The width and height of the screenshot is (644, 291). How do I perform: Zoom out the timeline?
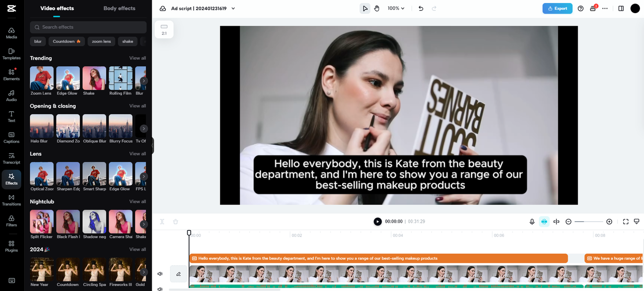pos(569,222)
